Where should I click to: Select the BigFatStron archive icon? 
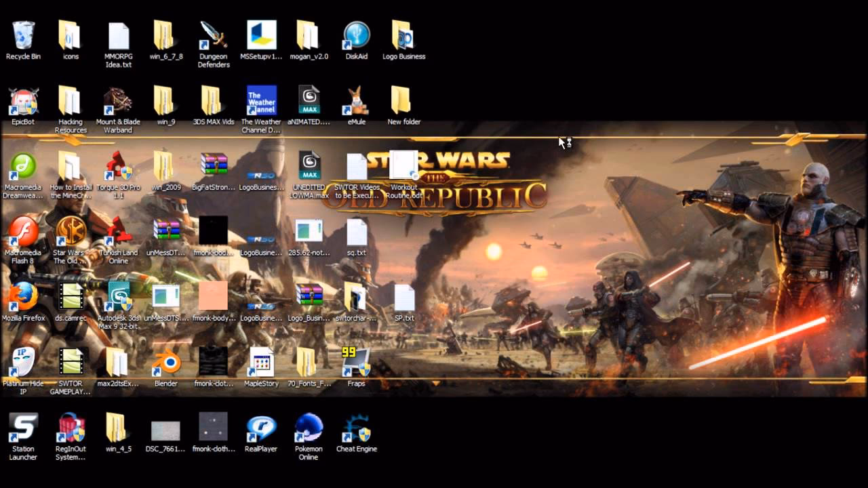(x=214, y=166)
